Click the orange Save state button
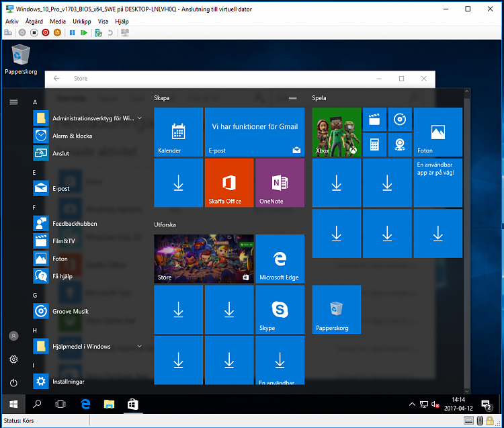The height and width of the screenshot is (428, 504). click(x=57, y=32)
